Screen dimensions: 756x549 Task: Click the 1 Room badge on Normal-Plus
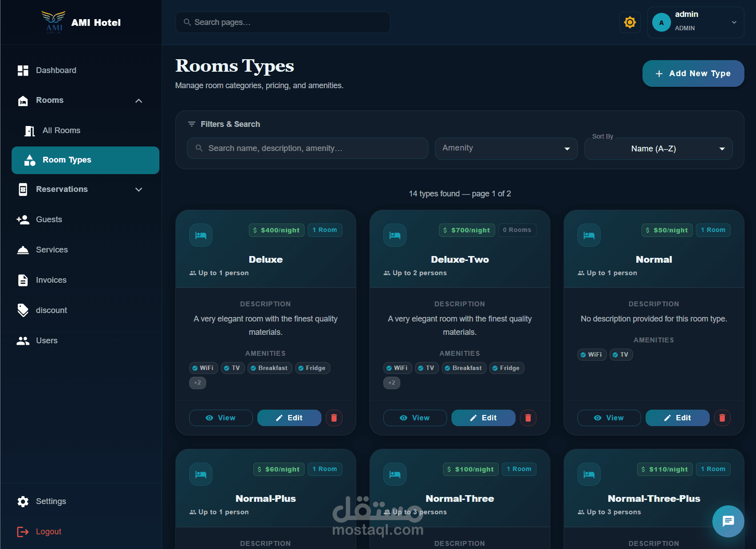[x=325, y=469]
